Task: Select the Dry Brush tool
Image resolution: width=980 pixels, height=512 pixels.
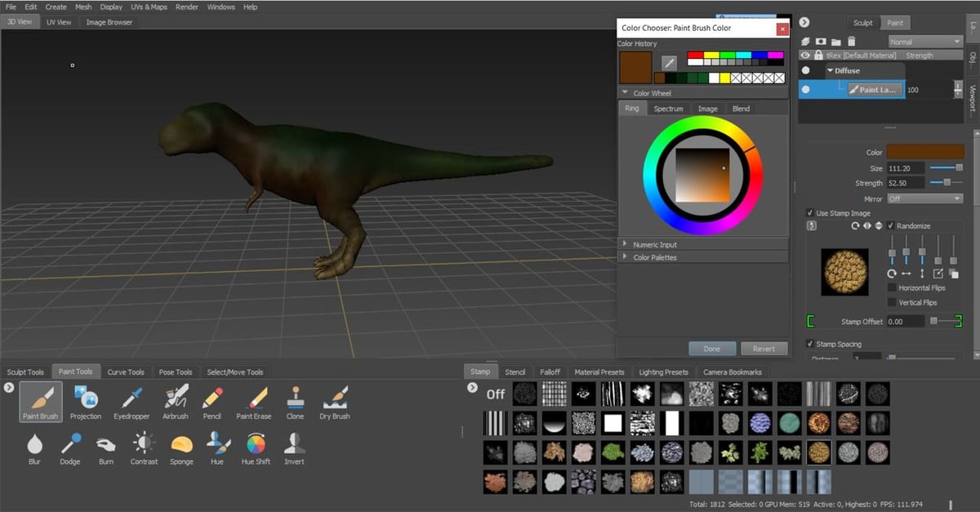Action: coord(335,403)
